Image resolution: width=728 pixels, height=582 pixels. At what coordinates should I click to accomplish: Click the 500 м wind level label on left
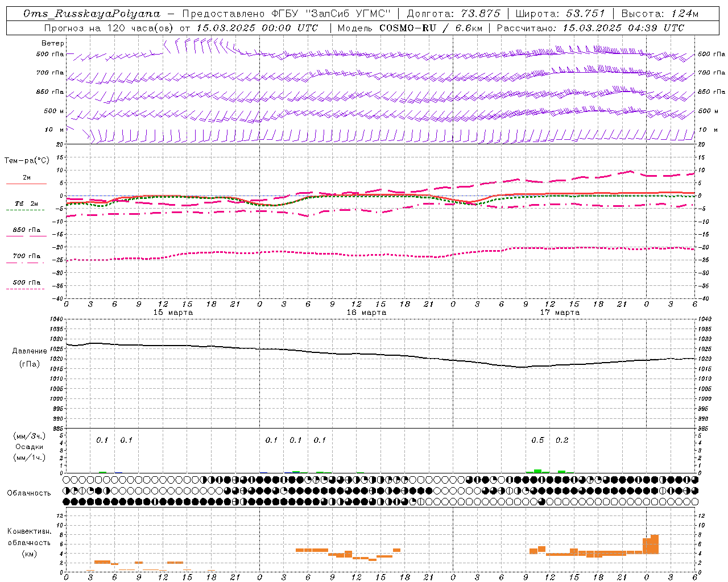[54, 111]
